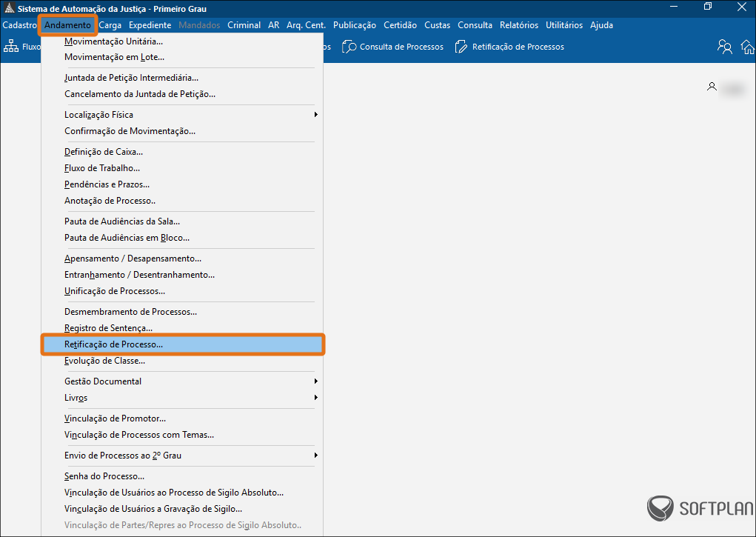The height and width of the screenshot is (537, 756).
Task: Open the Ajuda menu
Action: (602, 25)
